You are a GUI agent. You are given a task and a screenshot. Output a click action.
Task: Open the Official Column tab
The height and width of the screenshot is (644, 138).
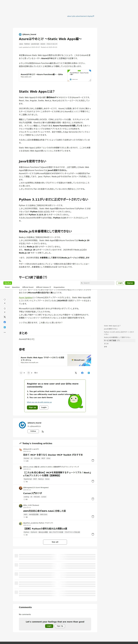coord(43,287)
